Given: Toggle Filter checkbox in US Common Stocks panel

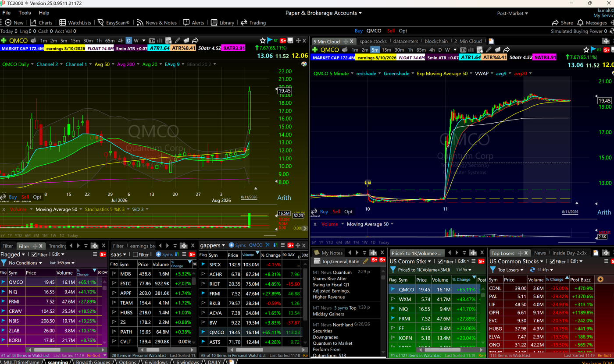Looking at the screenshot, I should click(x=553, y=262).
